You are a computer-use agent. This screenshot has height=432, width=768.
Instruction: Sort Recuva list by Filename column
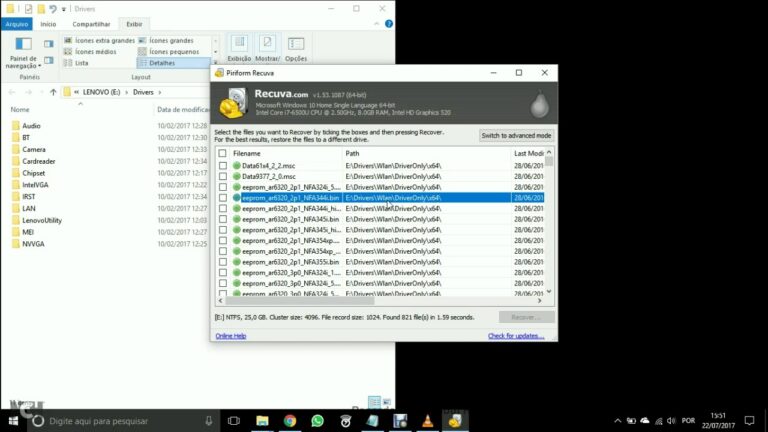(x=286, y=153)
